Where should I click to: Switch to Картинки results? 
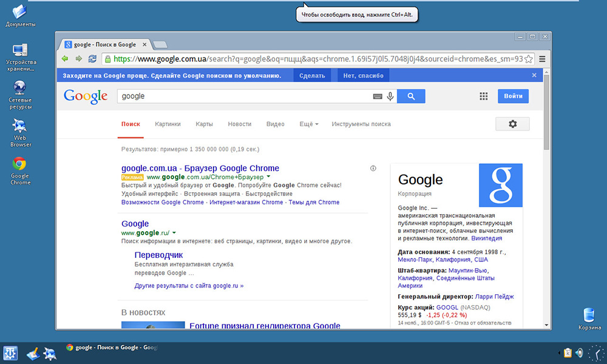168,124
